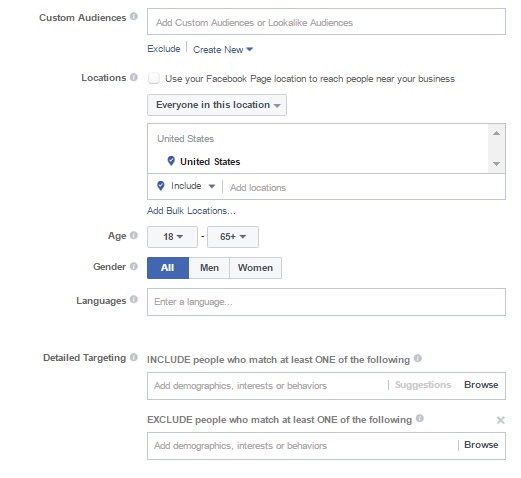This screenshot has width=521, height=478.
Task: Click Exclude link under Custom Audiences
Action: click(x=164, y=49)
